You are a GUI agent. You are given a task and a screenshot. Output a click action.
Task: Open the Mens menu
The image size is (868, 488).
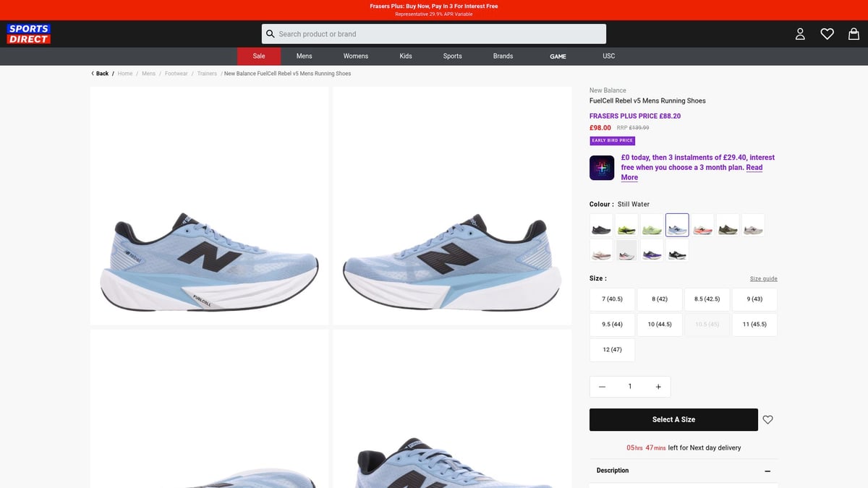tap(305, 56)
